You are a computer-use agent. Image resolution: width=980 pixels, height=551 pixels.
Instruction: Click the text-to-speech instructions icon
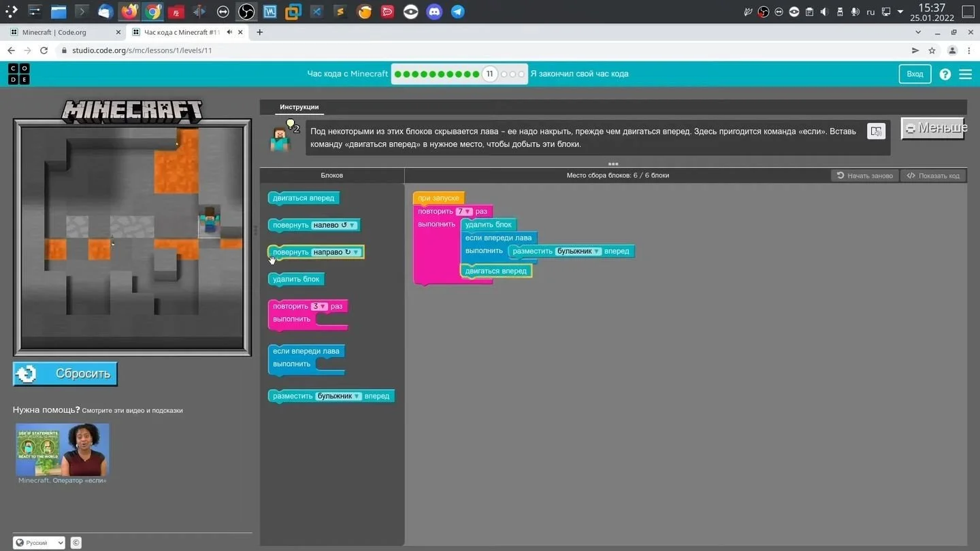tap(877, 131)
